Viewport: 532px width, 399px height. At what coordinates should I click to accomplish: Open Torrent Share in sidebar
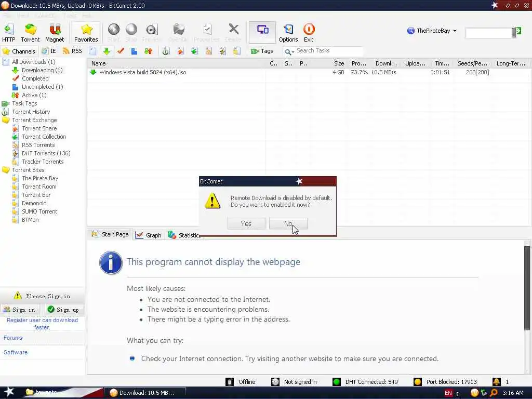click(39, 128)
